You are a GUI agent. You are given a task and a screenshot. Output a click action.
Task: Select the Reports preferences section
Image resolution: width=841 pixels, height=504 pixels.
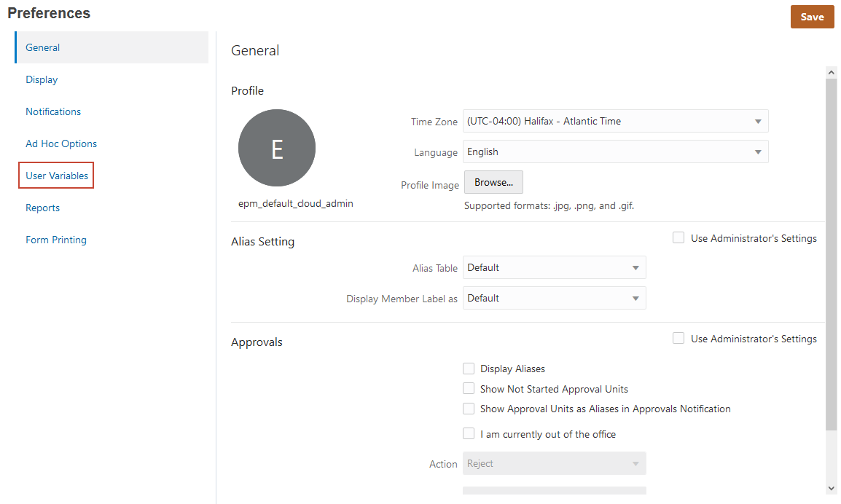pyautogui.click(x=42, y=208)
